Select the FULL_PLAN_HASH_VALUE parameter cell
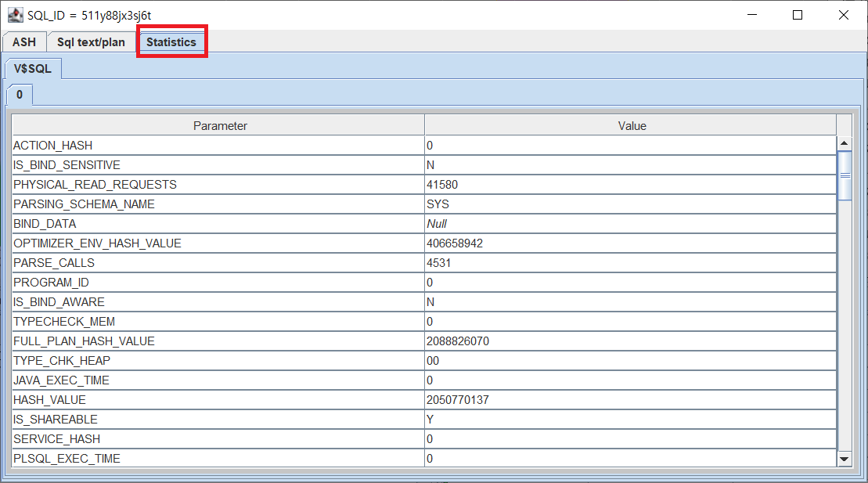The height and width of the screenshot is (483, 868). pyautogui.click(x=218, y=341)
